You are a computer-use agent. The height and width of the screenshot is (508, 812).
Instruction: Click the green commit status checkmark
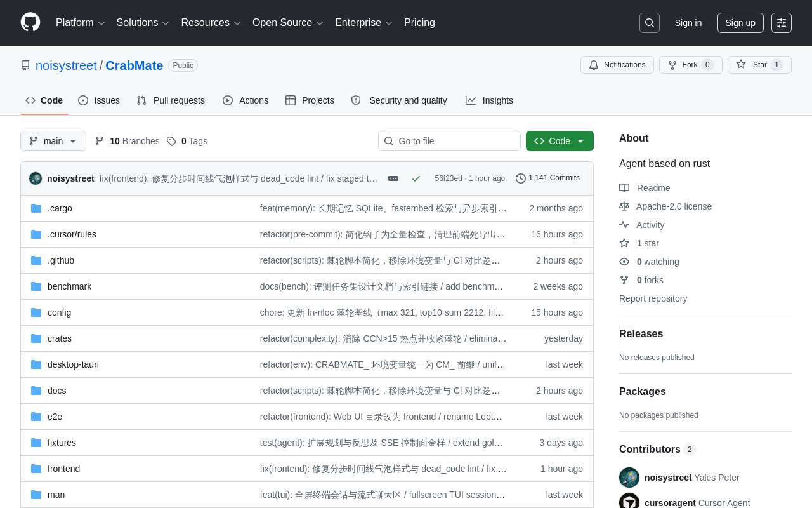click(x=416, y=178)
